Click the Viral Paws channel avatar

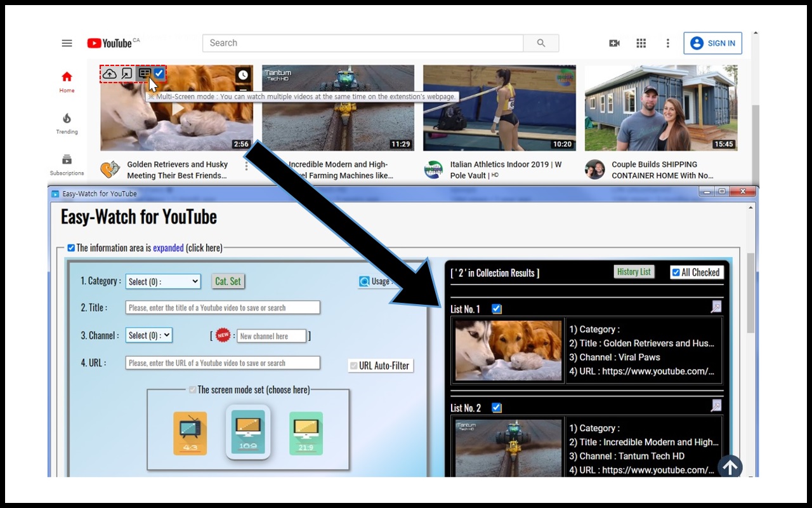click(x=110, y=170)
